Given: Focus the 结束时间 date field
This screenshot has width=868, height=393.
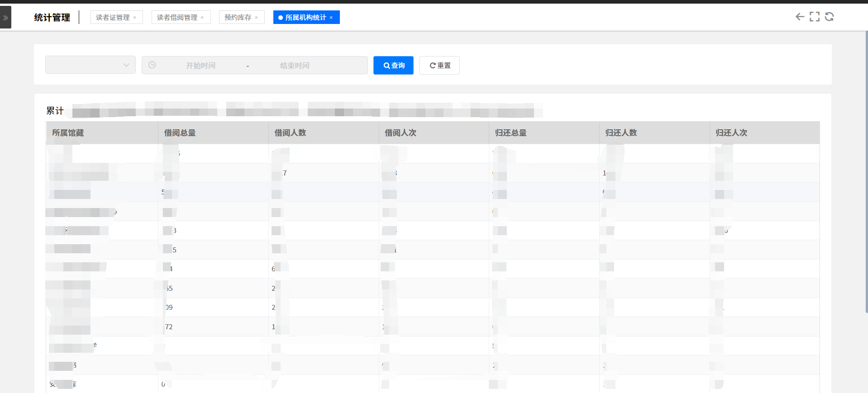Looking at the screenshot, I should [295, 66].
